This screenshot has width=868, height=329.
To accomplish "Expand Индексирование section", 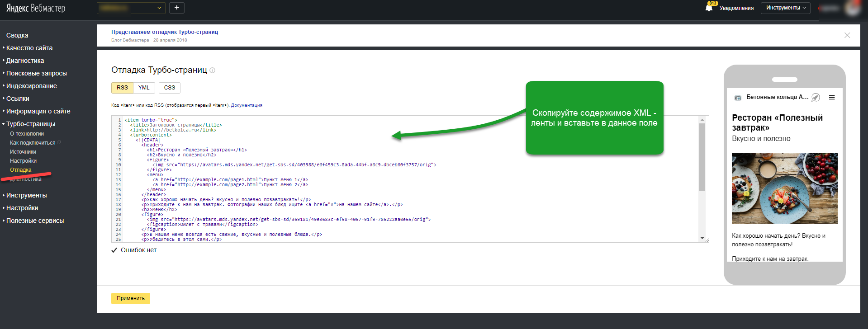I will click(x=31, y=86).
